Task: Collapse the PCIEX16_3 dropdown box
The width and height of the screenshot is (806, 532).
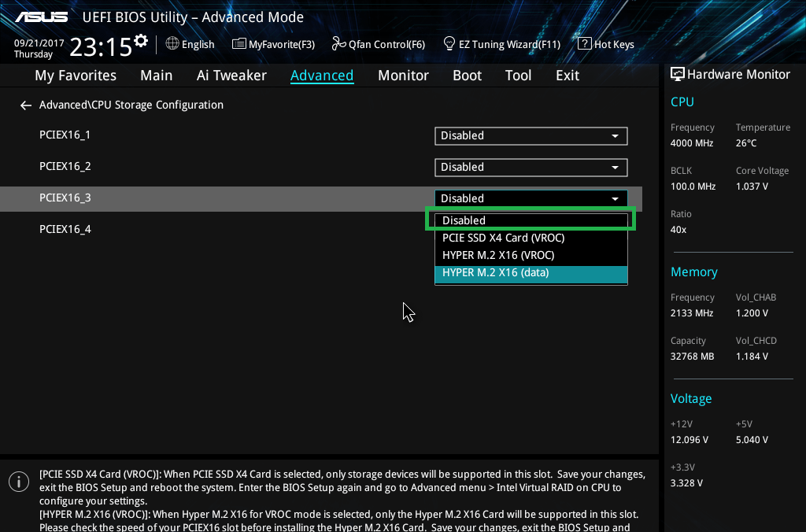Action: point(531,198)
